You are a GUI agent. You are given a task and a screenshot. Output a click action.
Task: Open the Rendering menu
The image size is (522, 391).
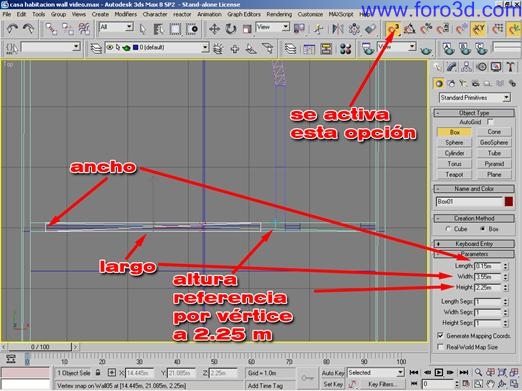(x=279, y=14)
